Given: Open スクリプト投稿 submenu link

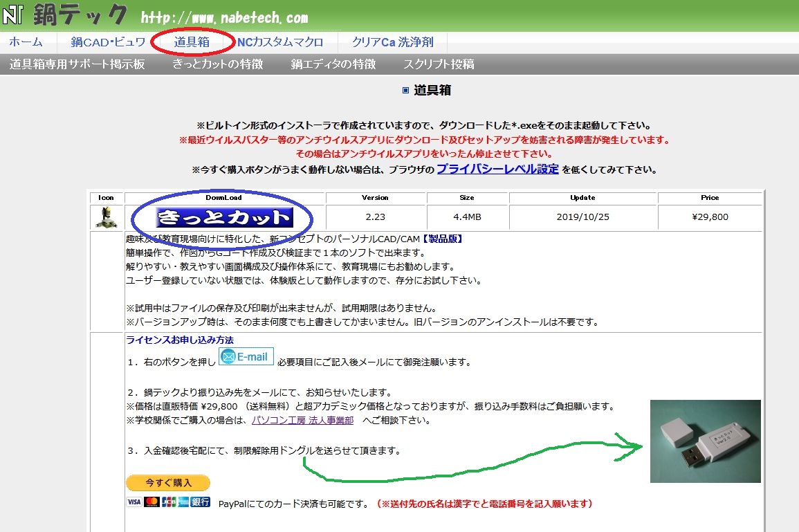Looking at the screenshot, I should click(439, 64).
